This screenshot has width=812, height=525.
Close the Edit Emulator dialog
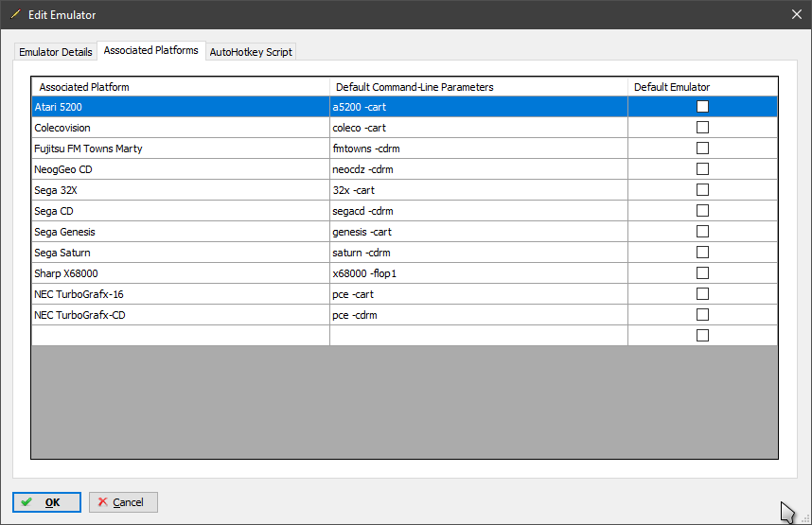click(797, 14)
